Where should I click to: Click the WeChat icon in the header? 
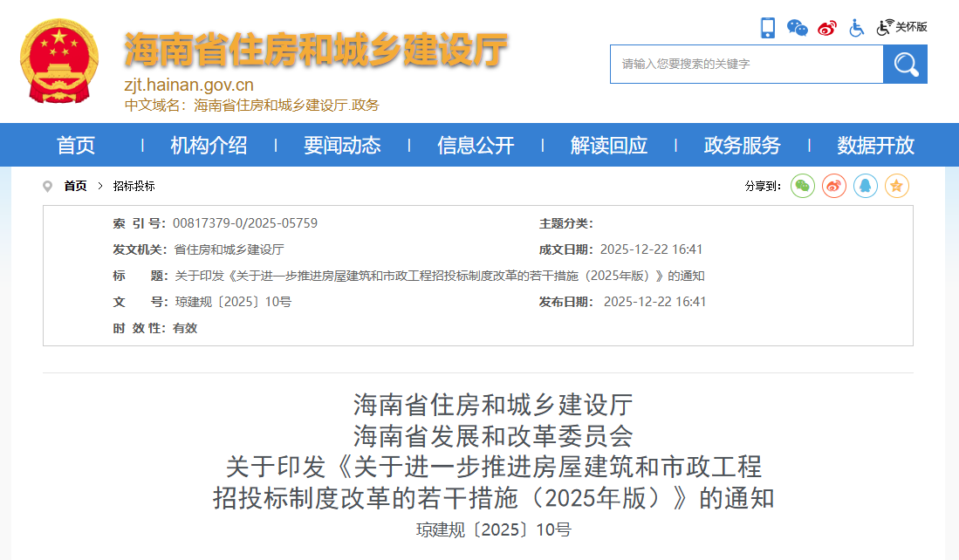(x=796, y=27)
